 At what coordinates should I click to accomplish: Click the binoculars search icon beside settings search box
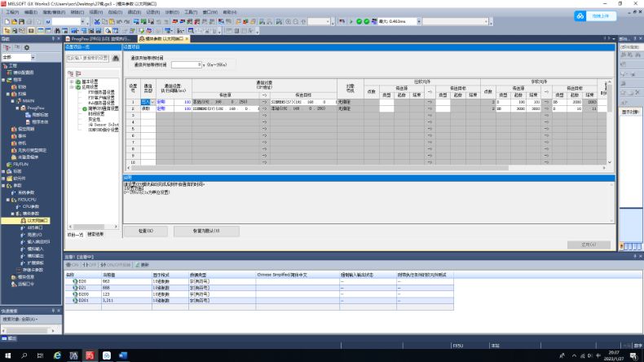[x=116, y=59]
